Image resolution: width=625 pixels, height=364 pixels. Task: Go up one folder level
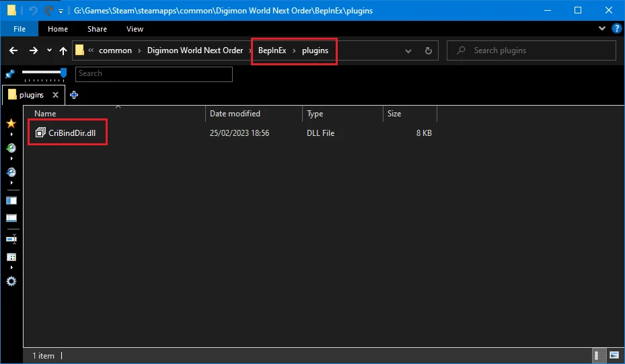click(x=63, y=50)
